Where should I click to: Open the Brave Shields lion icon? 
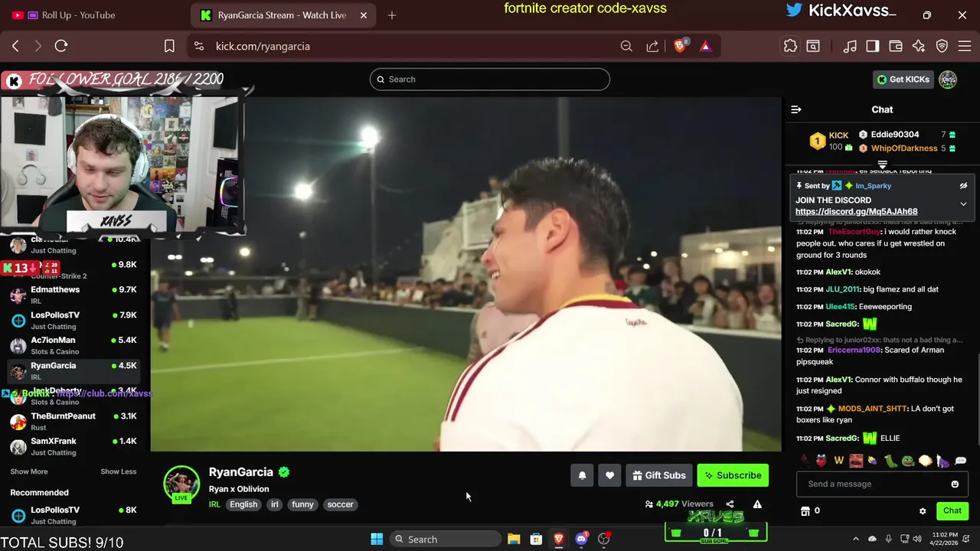(x=680, y=46)
